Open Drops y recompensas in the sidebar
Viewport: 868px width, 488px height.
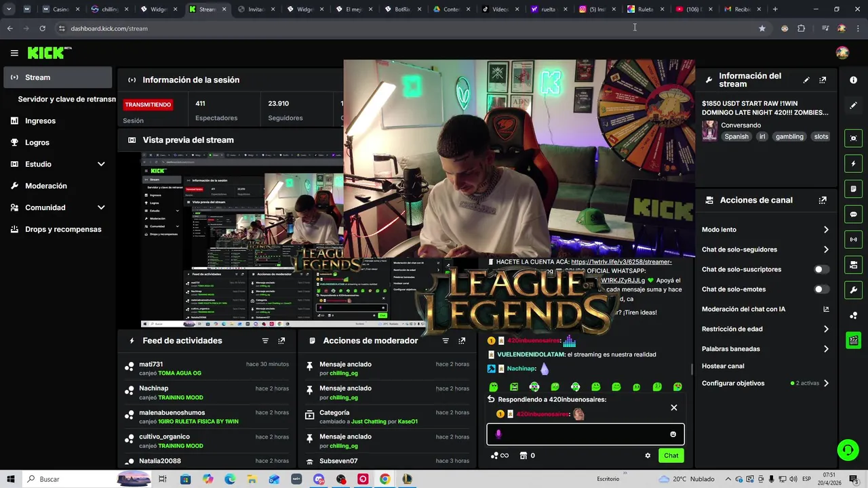62,229
